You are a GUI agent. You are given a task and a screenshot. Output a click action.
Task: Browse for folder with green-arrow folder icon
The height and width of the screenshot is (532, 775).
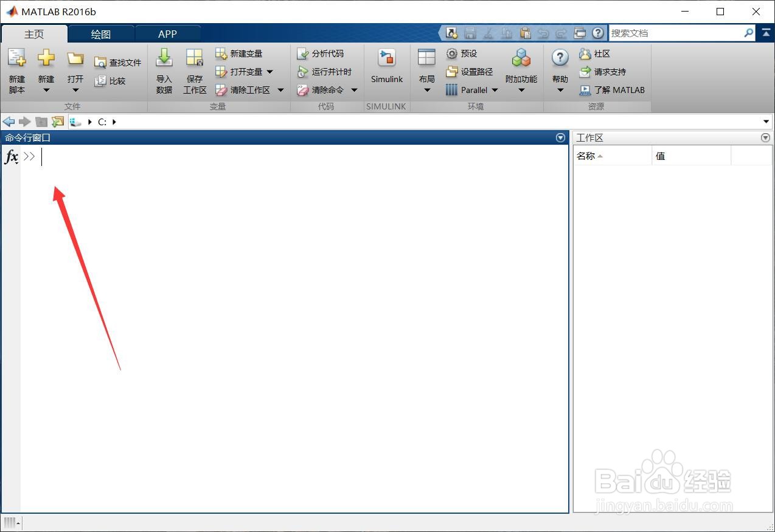click(58, 122)
